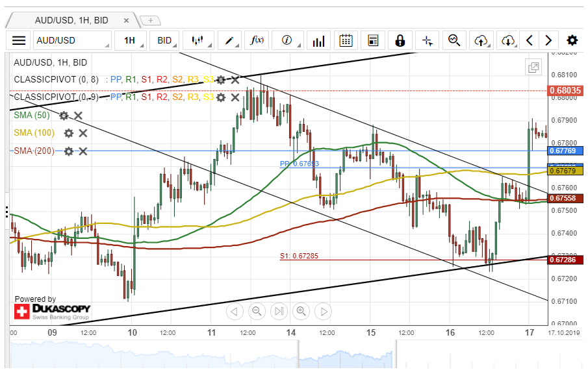Pop out chart with detach icon
The image size is (588, 372).
tap(533, 68)
